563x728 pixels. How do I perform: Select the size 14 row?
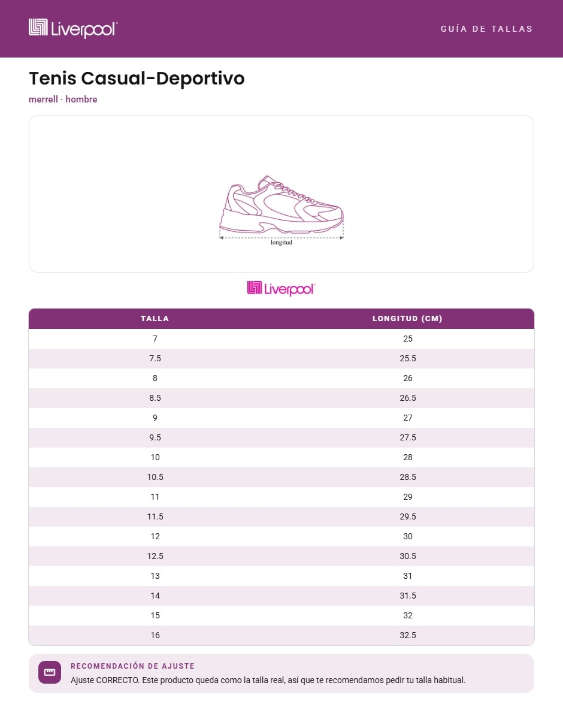click(x=281, y=596)
